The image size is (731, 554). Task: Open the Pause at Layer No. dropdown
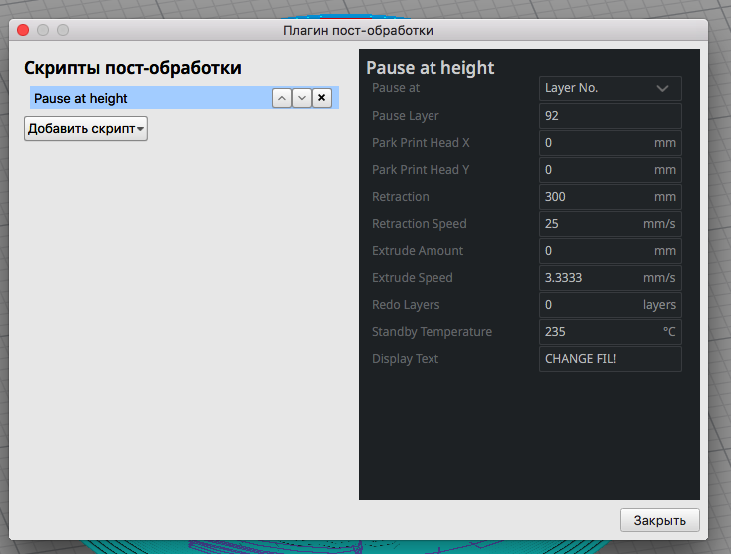pos(610,89)
